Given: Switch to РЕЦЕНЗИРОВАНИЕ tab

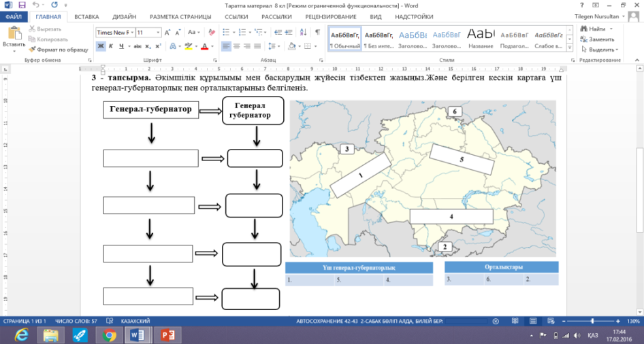Looking at the screenshot, I should 331,17.
